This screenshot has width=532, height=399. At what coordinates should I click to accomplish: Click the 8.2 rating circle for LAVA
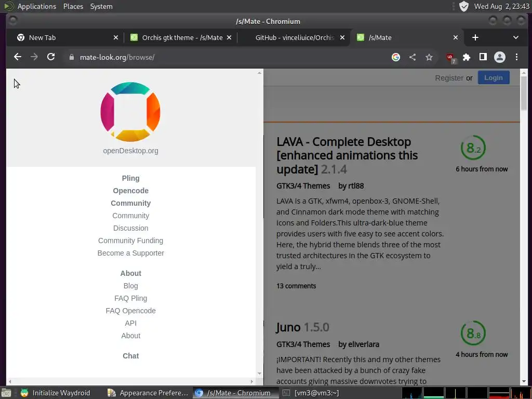(473, 148)
